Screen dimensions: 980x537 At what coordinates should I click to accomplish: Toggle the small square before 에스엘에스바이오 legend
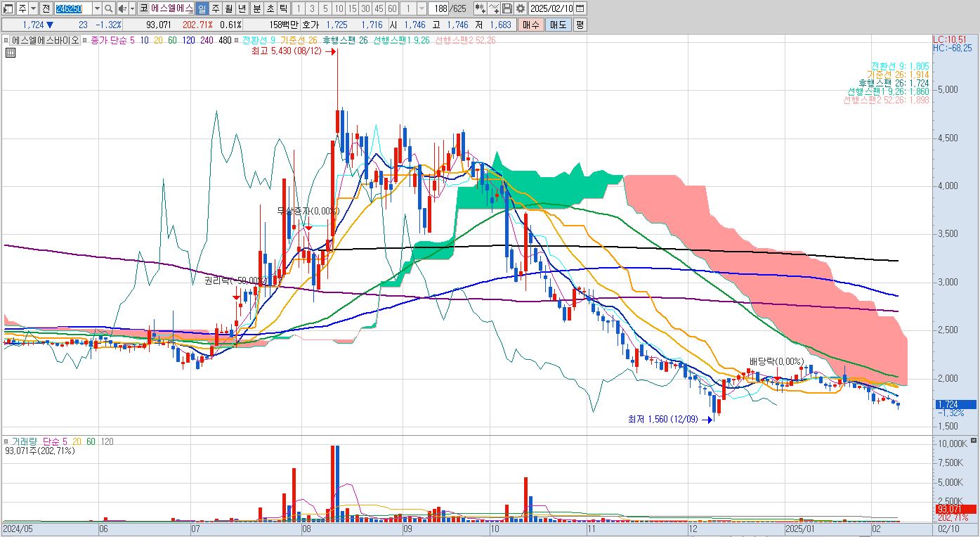pos(6,40)
